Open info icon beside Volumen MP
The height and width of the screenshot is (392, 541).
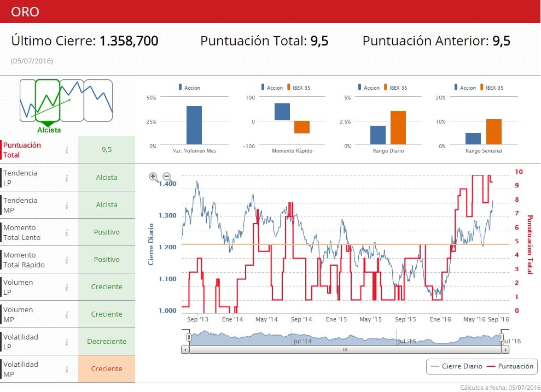pyautogui.click(x=67, y=315)
